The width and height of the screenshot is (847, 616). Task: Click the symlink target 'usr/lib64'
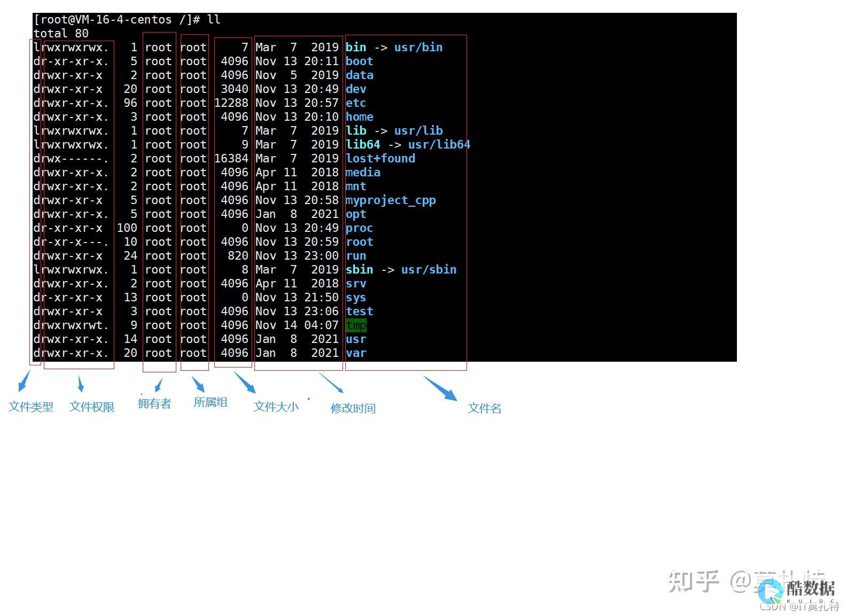[439, 145]
